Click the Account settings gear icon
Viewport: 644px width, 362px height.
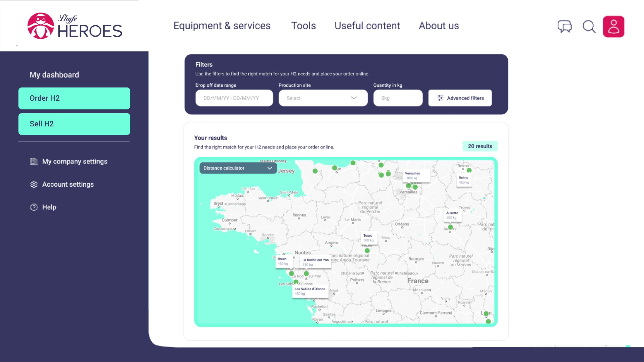point(34,184)
